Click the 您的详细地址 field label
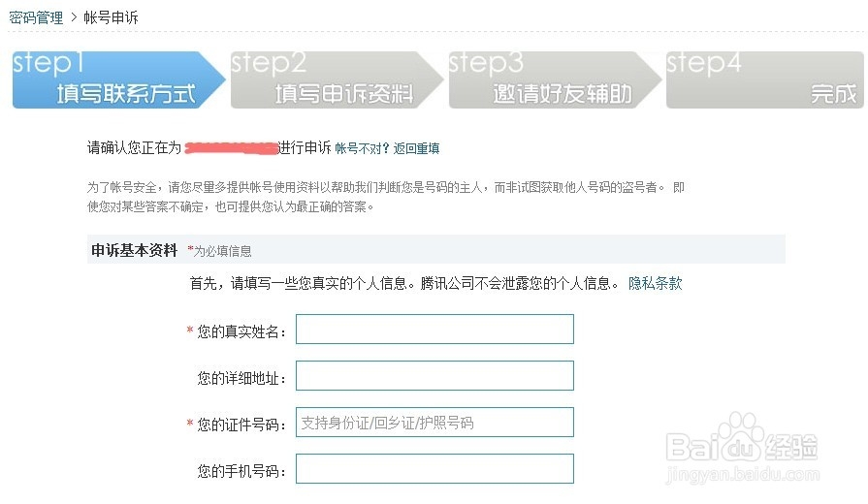 click(241, 378)
